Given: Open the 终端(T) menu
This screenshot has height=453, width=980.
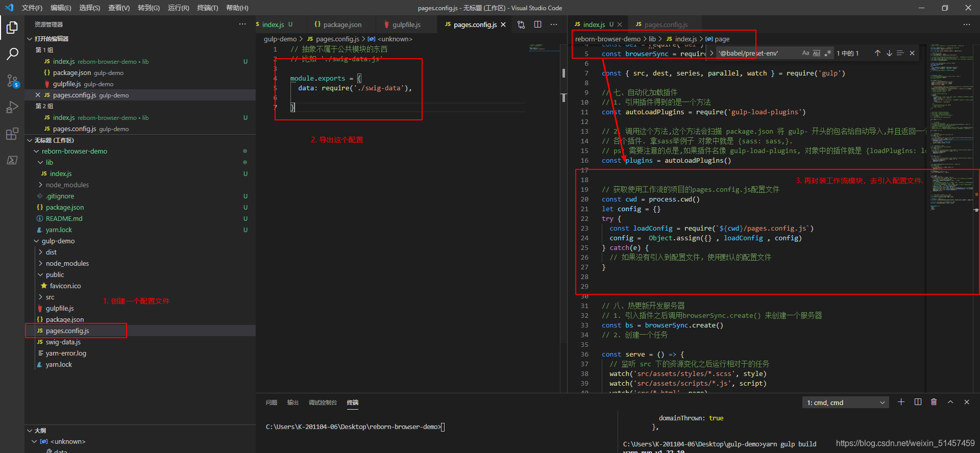Looking at the screenshot, I should coord(208,8).
